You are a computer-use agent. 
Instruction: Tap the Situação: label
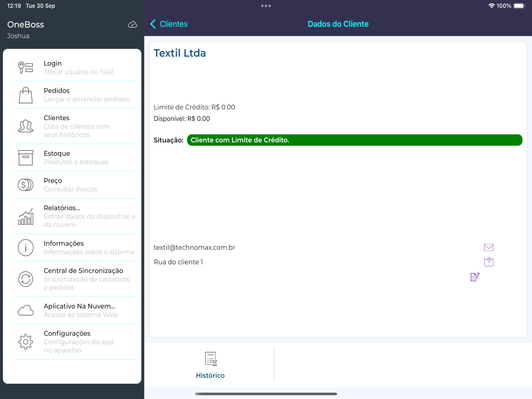coord(169,140)
